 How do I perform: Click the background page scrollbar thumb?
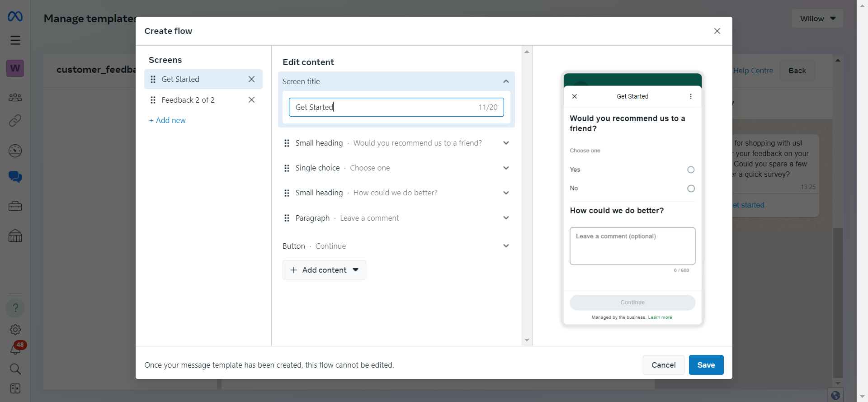[838, 303]
